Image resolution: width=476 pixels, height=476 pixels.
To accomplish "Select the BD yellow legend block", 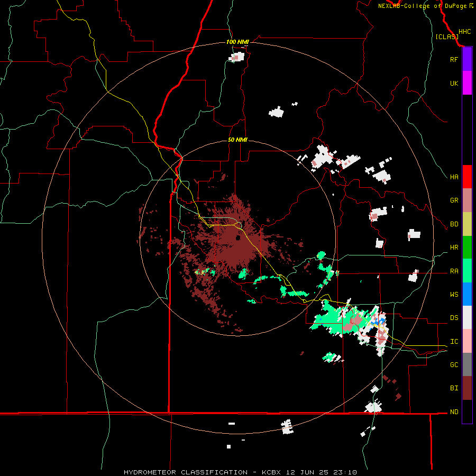I will (x=467, y=224).
